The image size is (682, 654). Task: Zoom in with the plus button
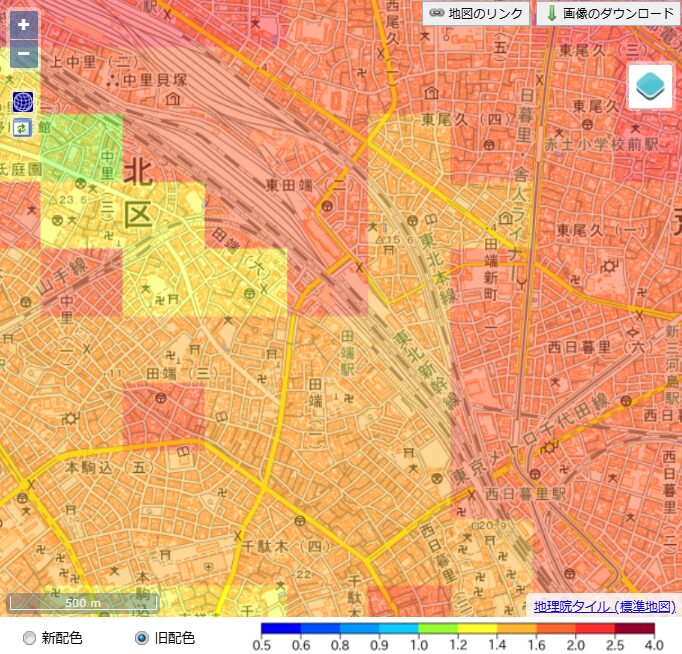coord(23,24)
